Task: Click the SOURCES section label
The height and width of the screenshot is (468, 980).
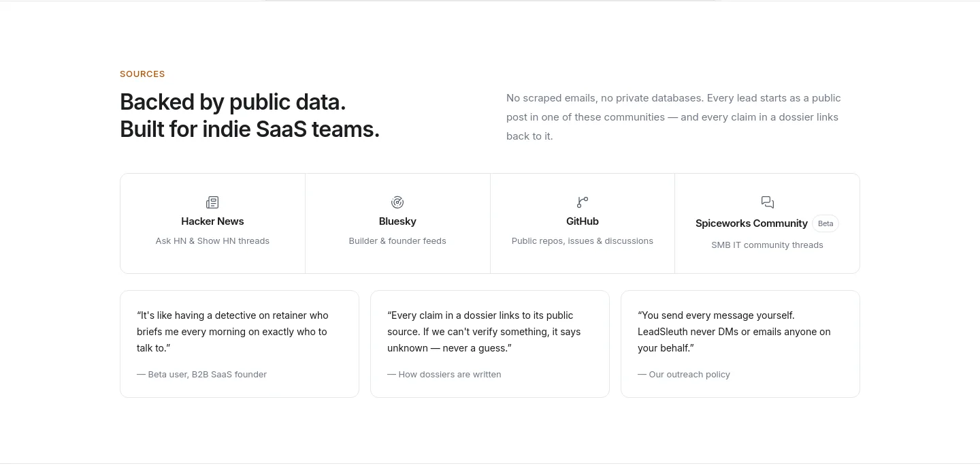Action: click(142, 74)
